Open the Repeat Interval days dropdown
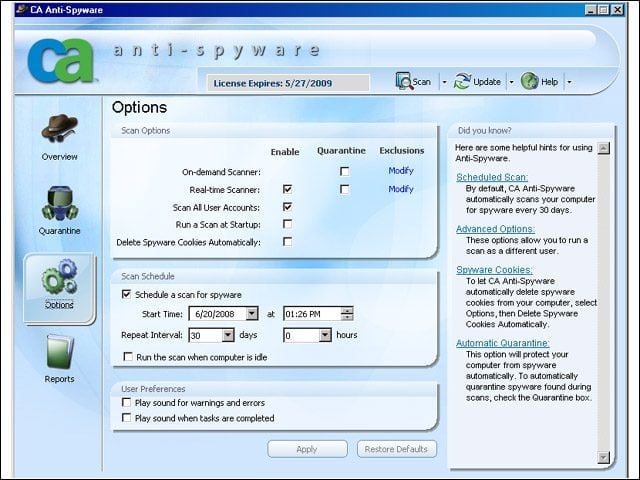The height and width of the screenshot is (480, 640). (228, 335)
